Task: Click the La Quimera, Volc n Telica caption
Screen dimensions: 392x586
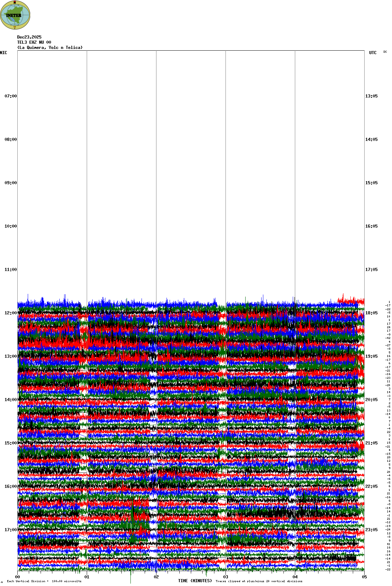Action: pyautogui.click(x=50, y=48)
